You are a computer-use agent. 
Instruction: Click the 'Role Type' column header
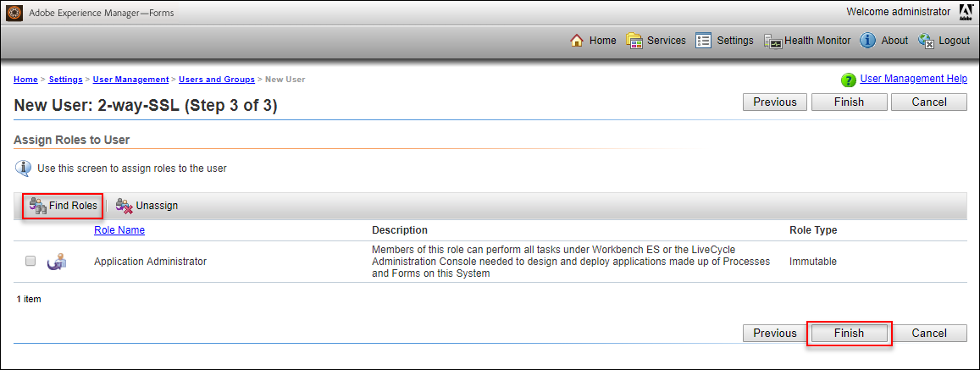(813, 230)
